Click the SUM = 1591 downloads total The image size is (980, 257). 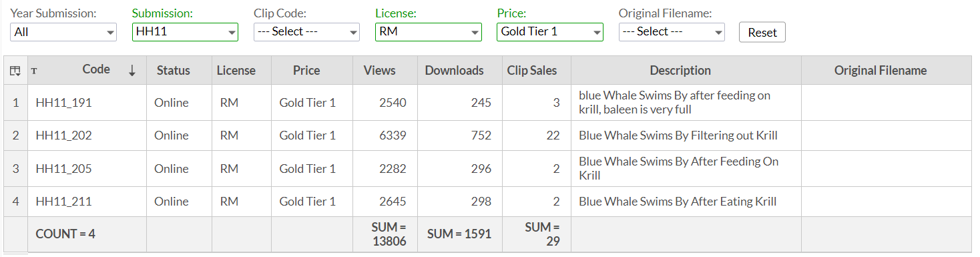pos(459,234)
